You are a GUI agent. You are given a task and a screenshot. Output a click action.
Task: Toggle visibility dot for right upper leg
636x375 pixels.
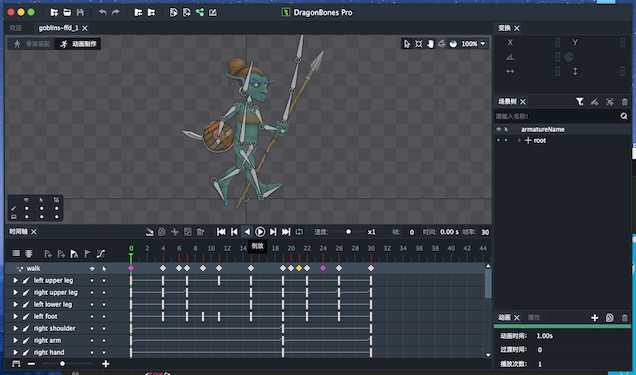pyautogui.click(x=92, y=292)
